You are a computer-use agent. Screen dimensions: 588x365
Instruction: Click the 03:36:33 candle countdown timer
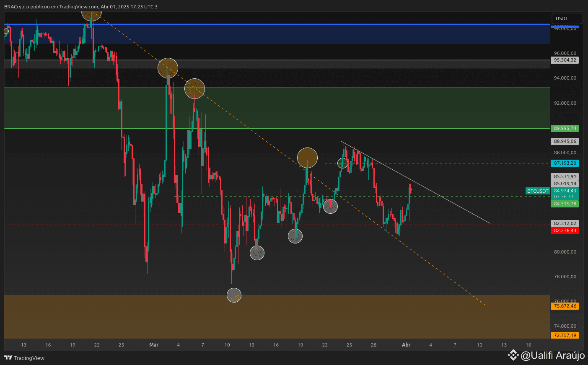tap(565, 196)
